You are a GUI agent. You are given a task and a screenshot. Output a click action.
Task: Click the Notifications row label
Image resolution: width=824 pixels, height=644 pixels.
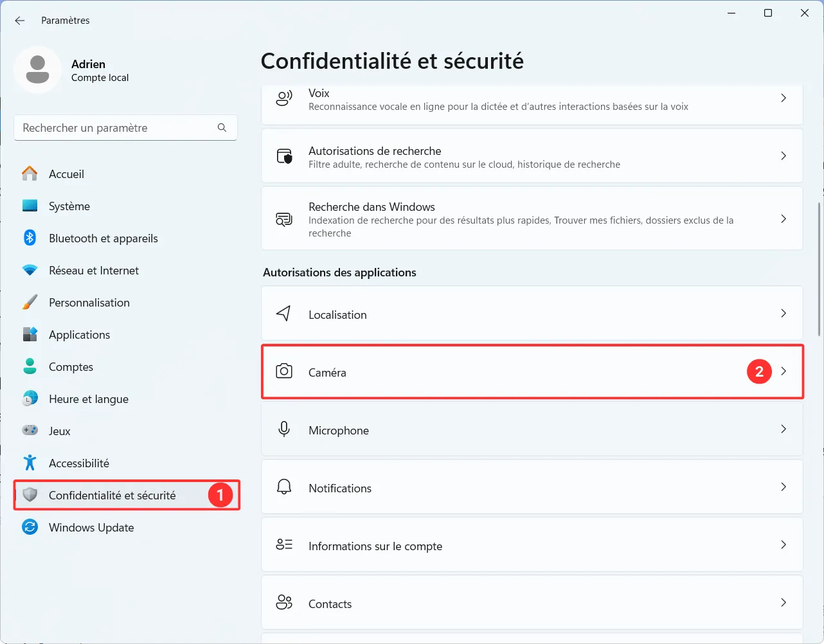click(340, 488)
